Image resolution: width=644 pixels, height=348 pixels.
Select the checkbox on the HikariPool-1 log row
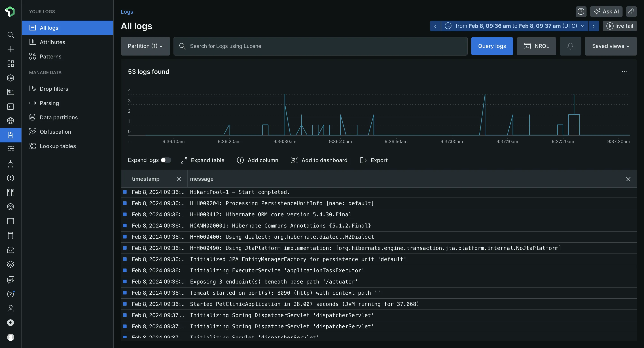(x=125, y=192)
